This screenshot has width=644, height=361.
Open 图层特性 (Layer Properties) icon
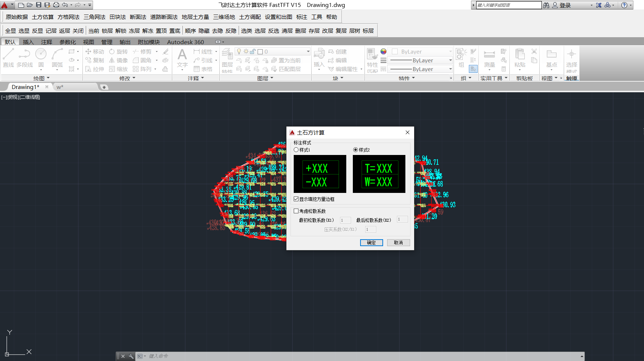[x=227, y=60]
